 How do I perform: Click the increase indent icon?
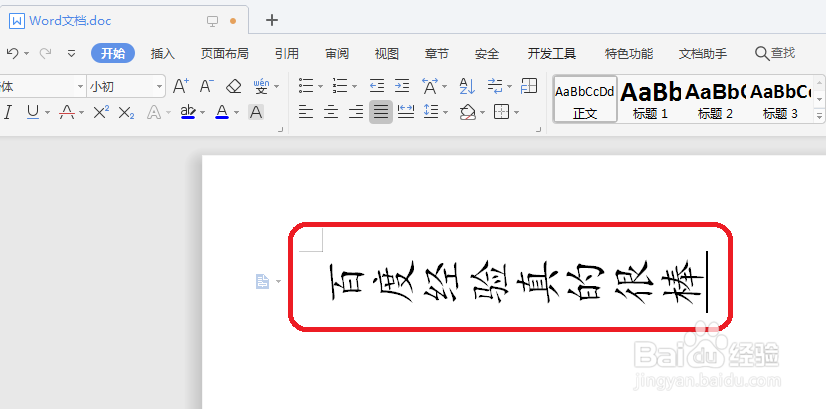tap(402, 85)
